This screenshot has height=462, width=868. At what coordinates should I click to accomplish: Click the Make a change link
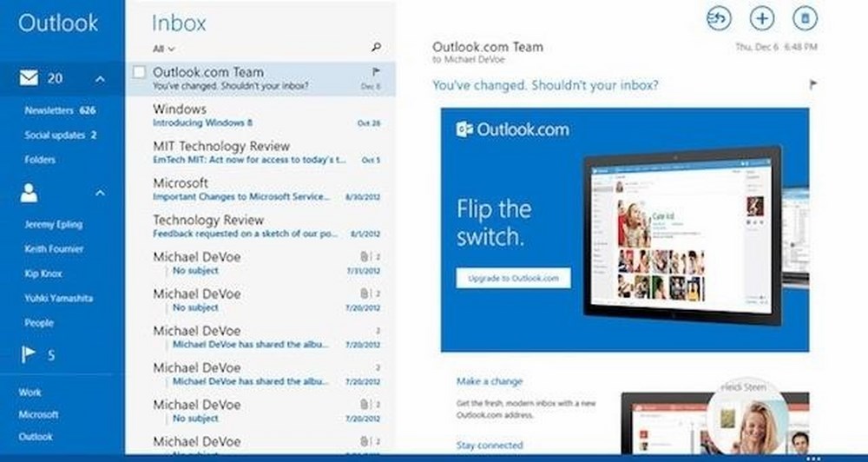click(490, 381)
